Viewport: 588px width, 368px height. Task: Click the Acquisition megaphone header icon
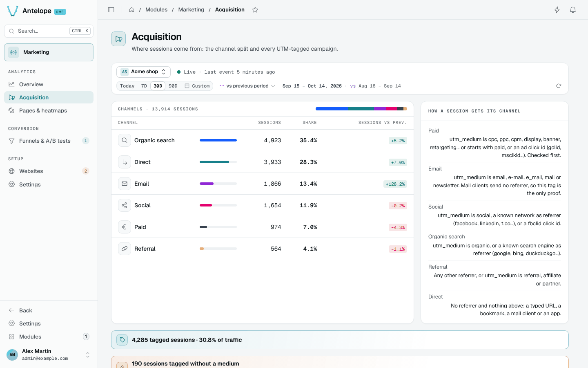click(x=118, y=39)
